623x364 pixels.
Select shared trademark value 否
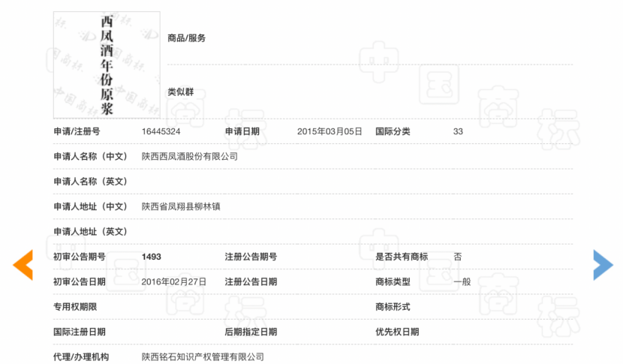click(458, 257)
